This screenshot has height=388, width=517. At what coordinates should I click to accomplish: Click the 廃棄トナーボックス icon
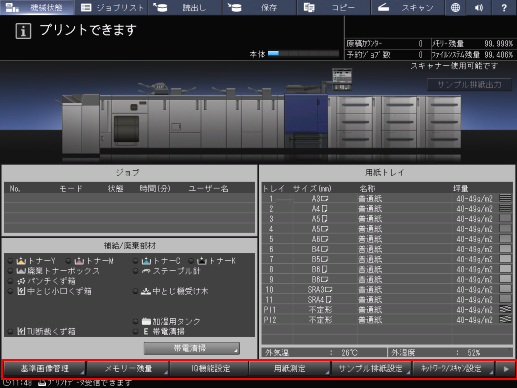pyautogui.click(x=21, y=271)
